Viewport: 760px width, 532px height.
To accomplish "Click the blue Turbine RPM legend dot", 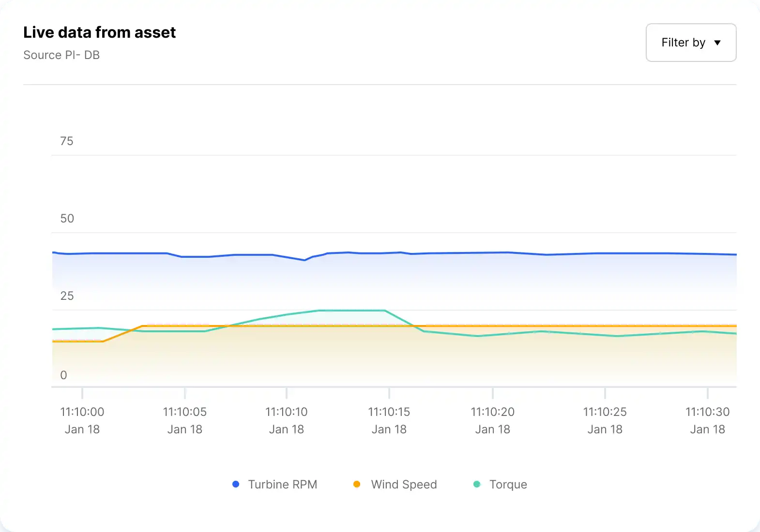I will (236, 484).
